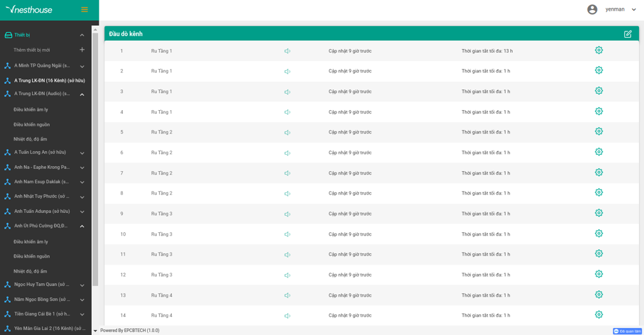Click the speaker icon for channel 9

coord(287,213)
